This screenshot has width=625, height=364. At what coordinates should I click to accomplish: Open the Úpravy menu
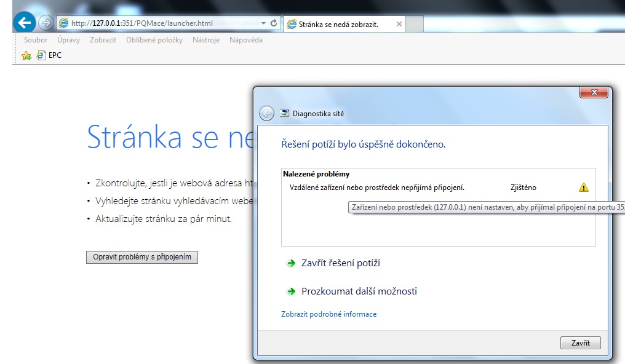point(68,40)
